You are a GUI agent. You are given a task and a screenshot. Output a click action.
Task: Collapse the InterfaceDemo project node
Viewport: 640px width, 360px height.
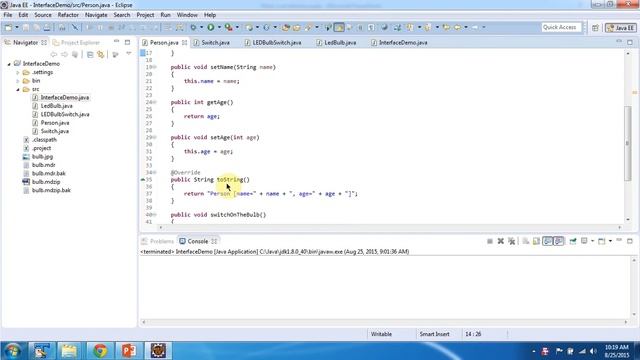(x=9, y=64)
